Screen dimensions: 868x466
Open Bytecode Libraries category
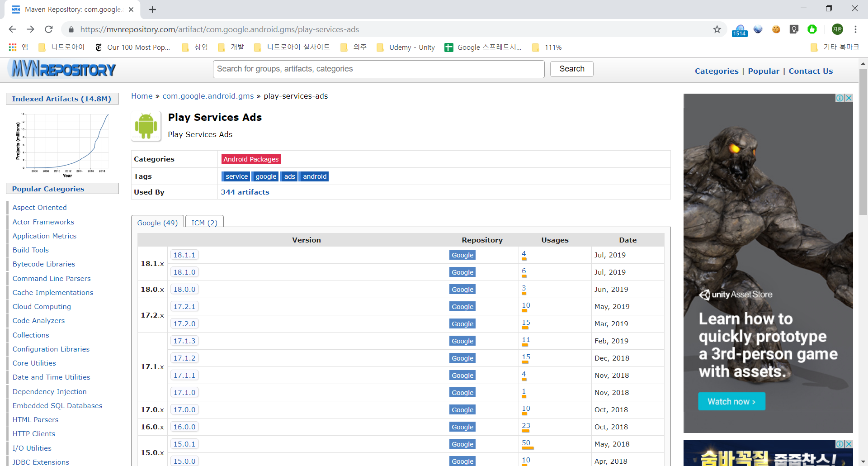[x=44, y=264]
